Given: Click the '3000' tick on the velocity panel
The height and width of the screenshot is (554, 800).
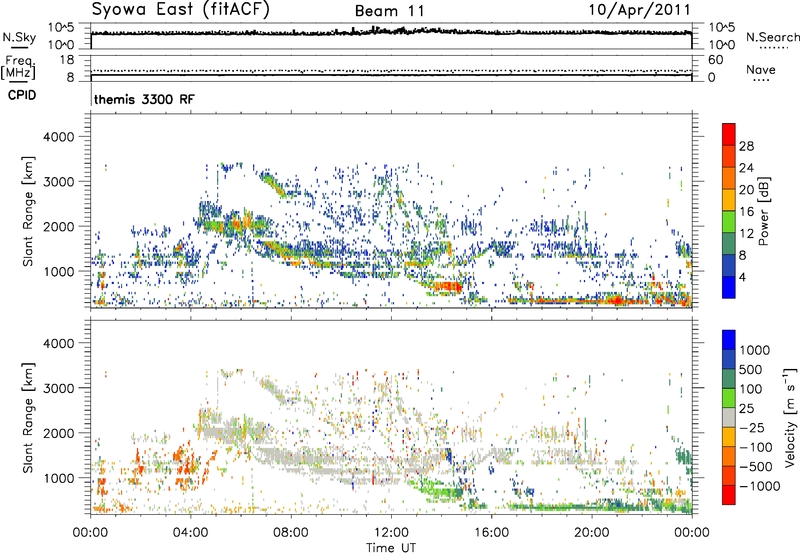Looking at the screenshot, I should click(x=58, y=388).
